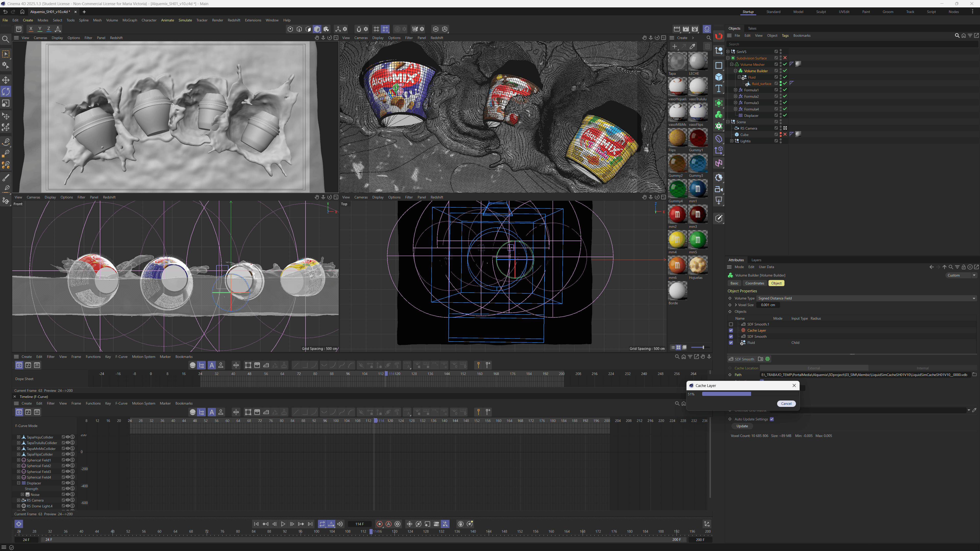
Task: Expand the Voxel Size parameter
Action: [x=736, y=305]
